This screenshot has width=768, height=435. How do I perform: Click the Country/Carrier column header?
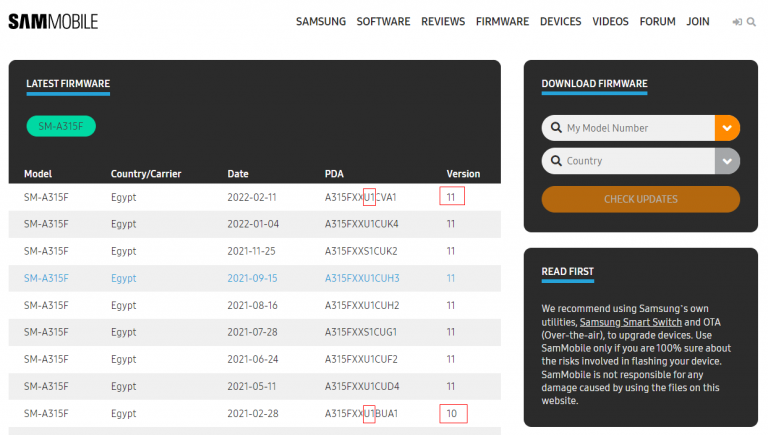pyautogui.click(x=146, y=174)
